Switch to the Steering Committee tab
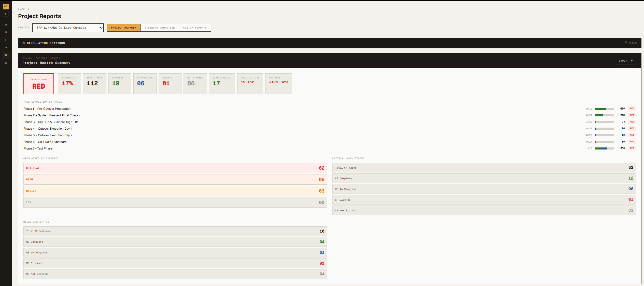This screenshot has height=286, width=644. coord(160,28)
